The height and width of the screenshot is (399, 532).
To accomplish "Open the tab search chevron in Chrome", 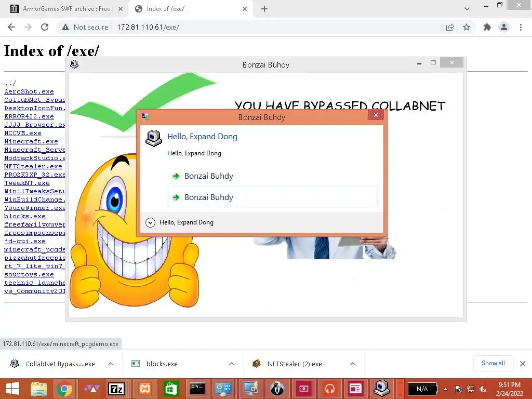I will [467, 9].
